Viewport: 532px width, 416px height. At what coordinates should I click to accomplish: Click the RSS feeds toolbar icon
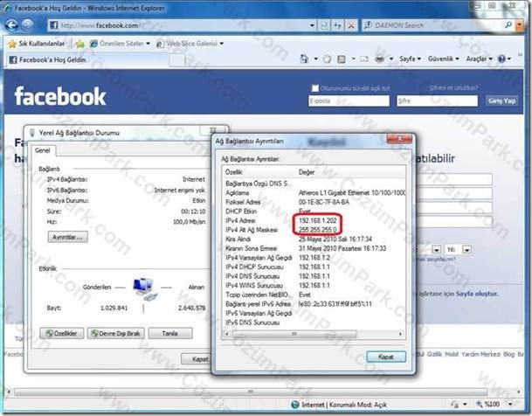pyautogui.click(x=342, y=59)
